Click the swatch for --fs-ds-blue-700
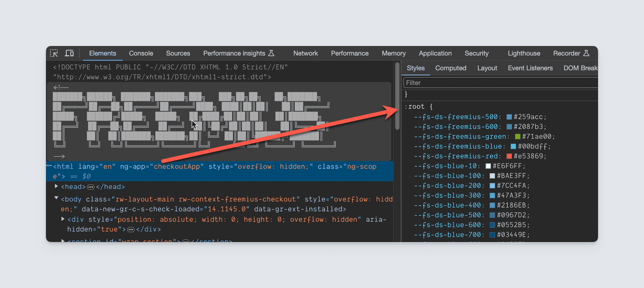 (492, 235)
